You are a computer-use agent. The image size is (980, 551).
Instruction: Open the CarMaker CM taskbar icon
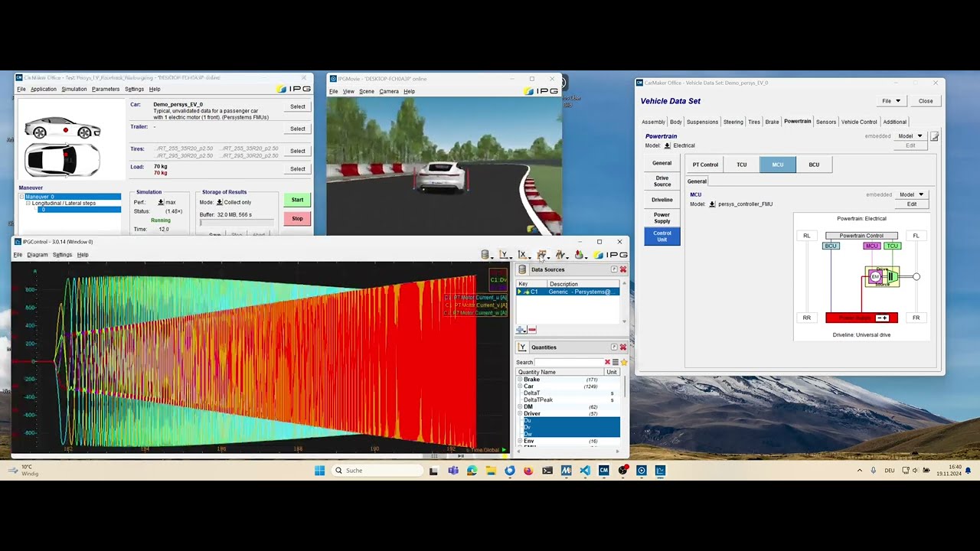pyautogui.click(x=604, y=471)
